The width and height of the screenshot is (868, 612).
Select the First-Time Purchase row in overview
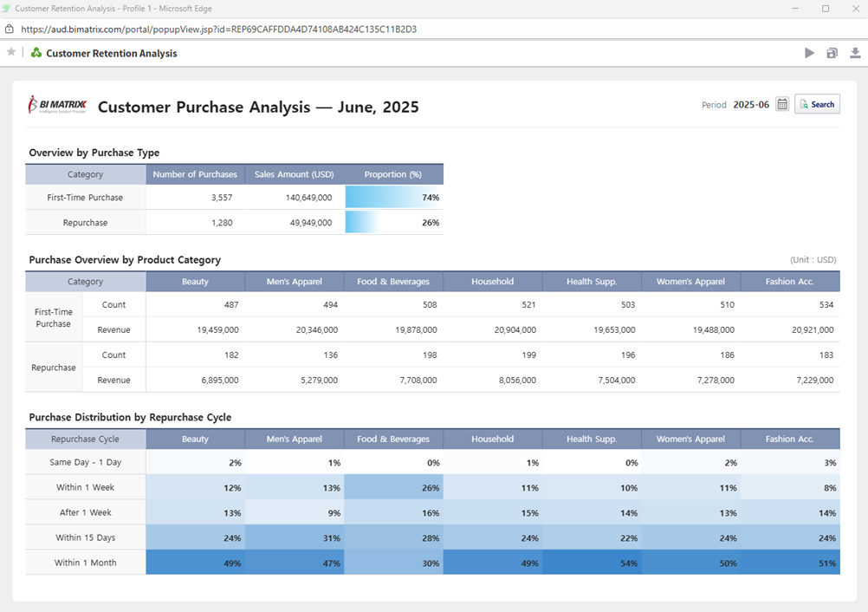[x=85, y=198]
